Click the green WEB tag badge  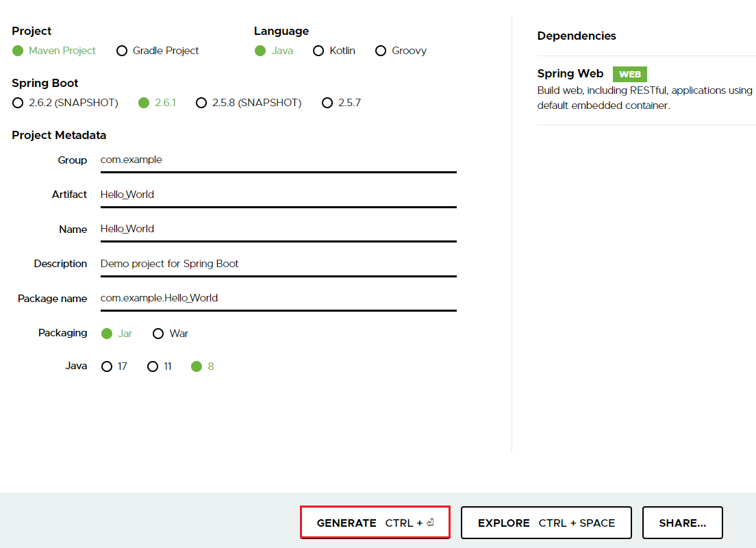point(630,74)
